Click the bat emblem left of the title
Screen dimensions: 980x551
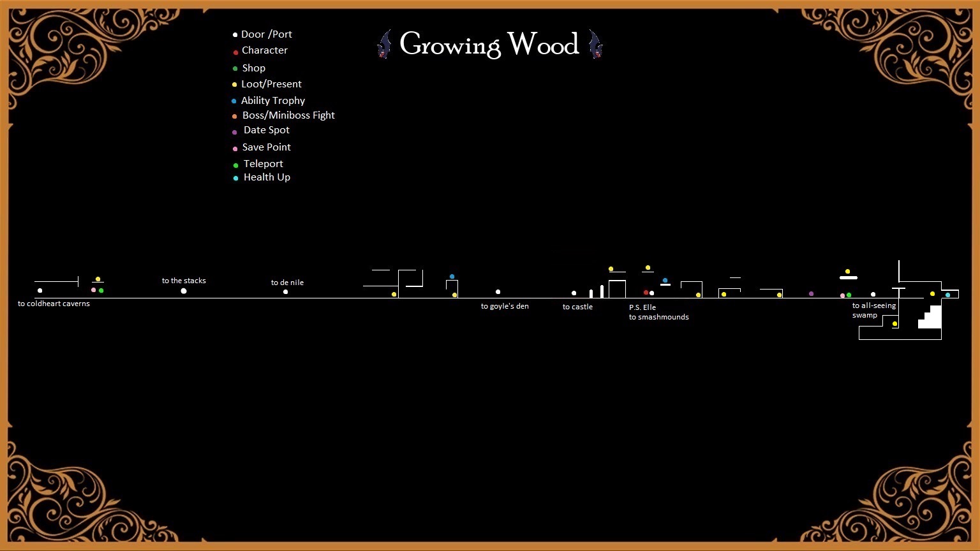pyautogui.click(x=384, y=45)
